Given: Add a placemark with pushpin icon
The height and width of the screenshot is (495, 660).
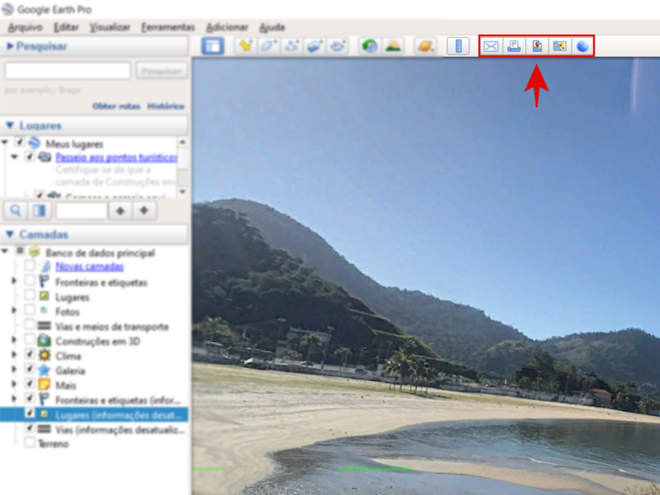Looking at the screenshot, I should point(245,46).
